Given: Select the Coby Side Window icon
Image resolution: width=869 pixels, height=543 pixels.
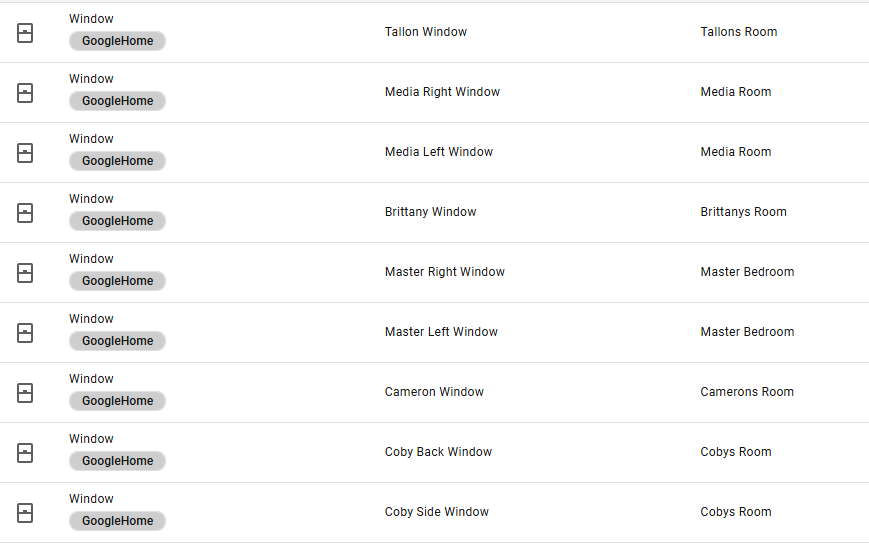Looking at the screenshot, I should pos(25,513).
